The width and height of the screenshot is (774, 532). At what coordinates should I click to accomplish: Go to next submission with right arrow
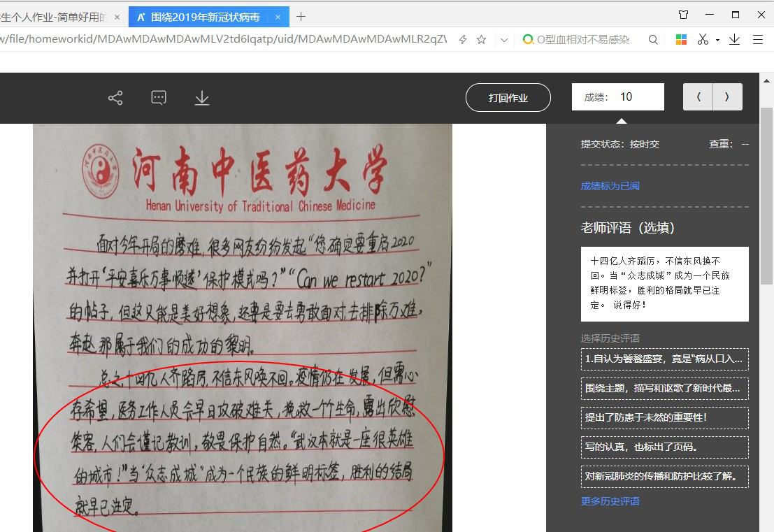click(727, 97)
